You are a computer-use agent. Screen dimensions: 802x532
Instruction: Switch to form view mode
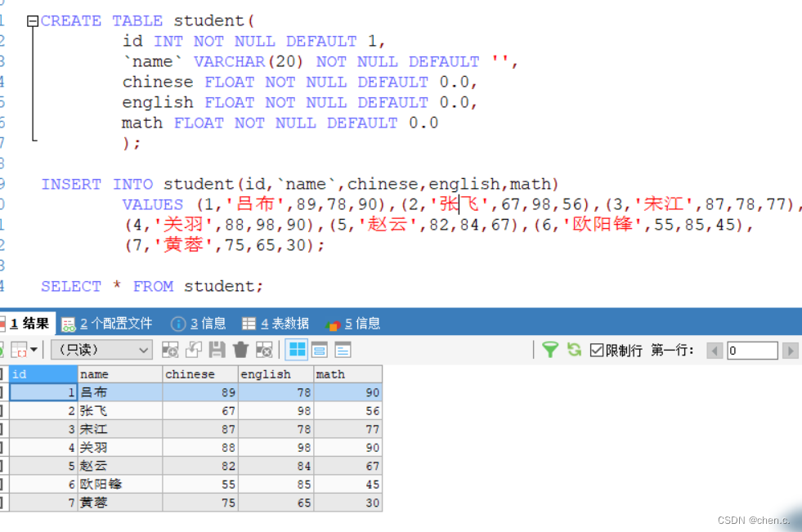click(x=320, y=350)
